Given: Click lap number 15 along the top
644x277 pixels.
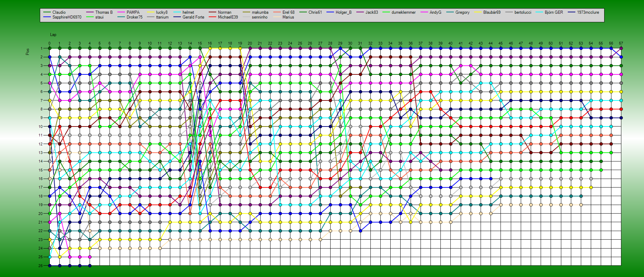Looking at the screenshot, I should coord(200,44).
